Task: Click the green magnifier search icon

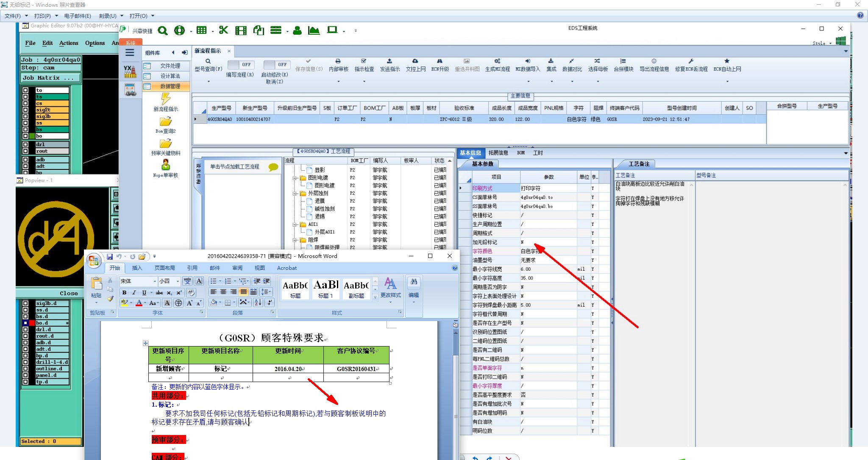Action: tap(163, 30)
